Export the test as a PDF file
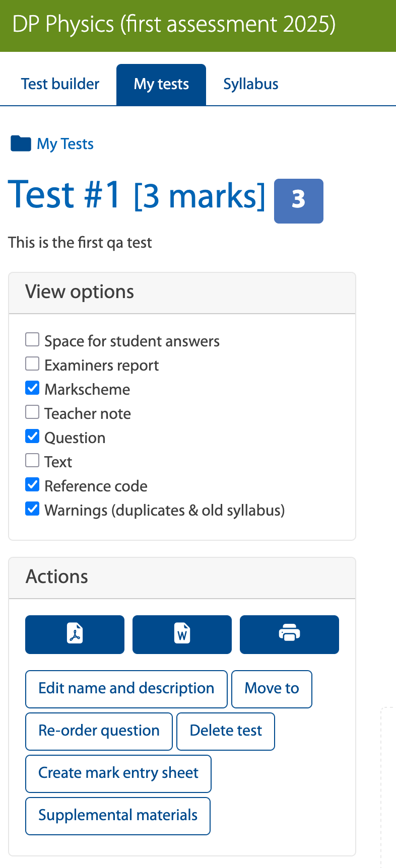 pyautogui.click(x=75, y=634)
